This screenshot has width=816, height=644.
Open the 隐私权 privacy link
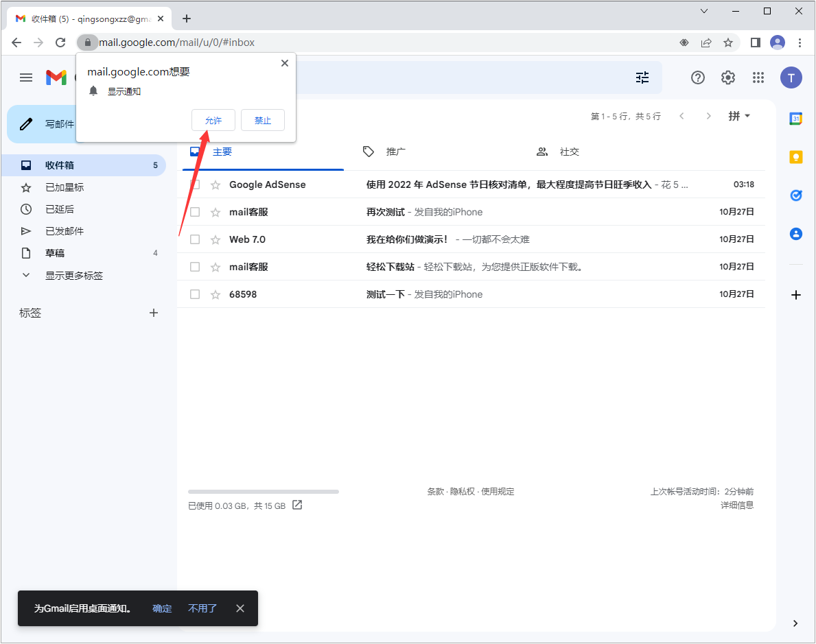click(462, 492)
